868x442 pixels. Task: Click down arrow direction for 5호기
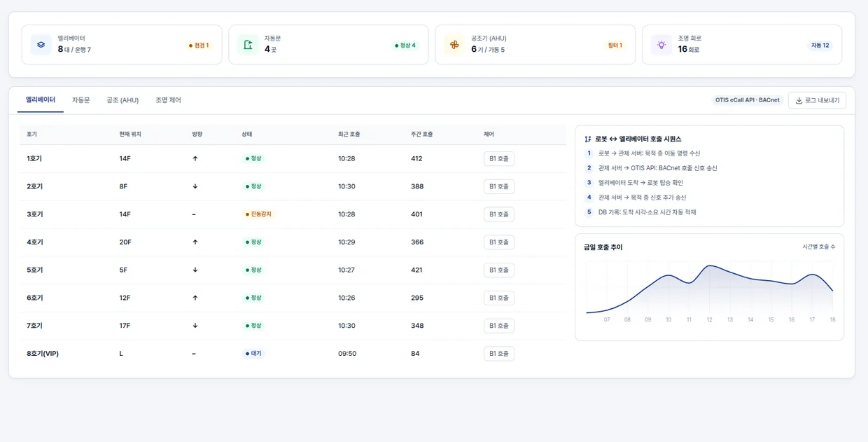pyautogui.click(x=195, y=270)
